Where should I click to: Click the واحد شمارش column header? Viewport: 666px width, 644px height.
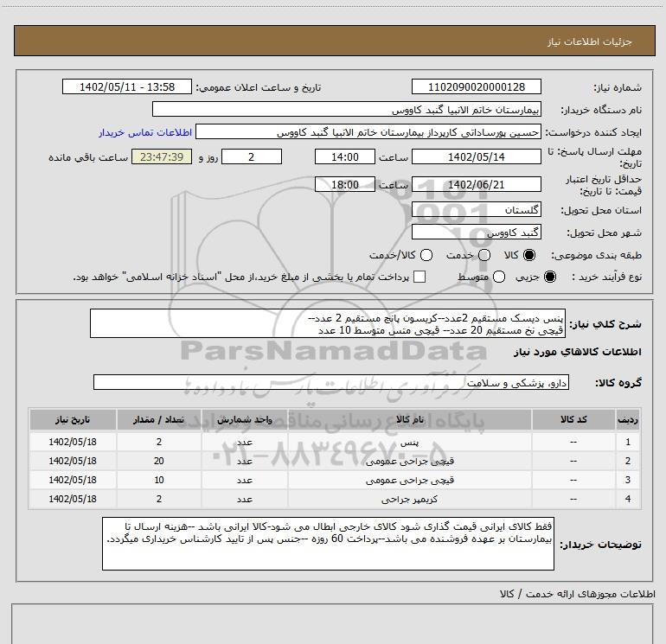pyautogui.click(x=245, y=419)
